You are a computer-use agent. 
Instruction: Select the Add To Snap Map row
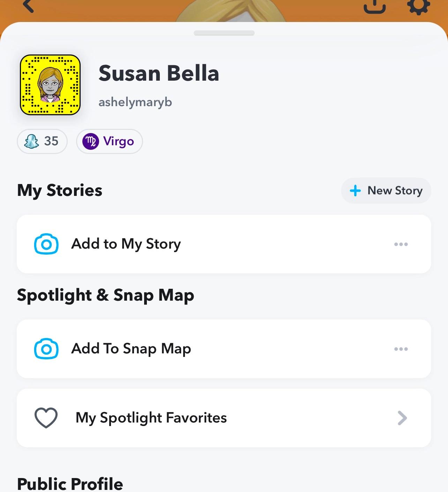pos(224,349)
